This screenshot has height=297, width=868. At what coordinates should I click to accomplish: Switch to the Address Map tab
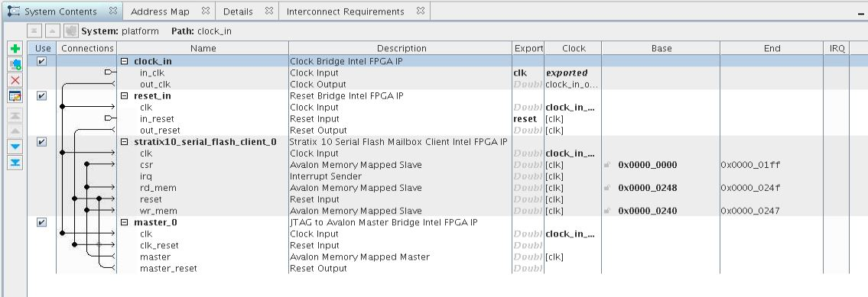tap(160, 11)
